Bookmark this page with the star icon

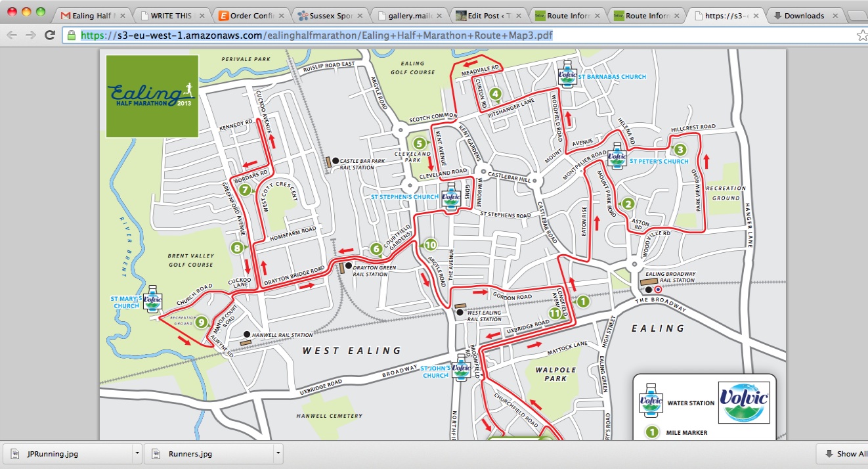[861, 35]
